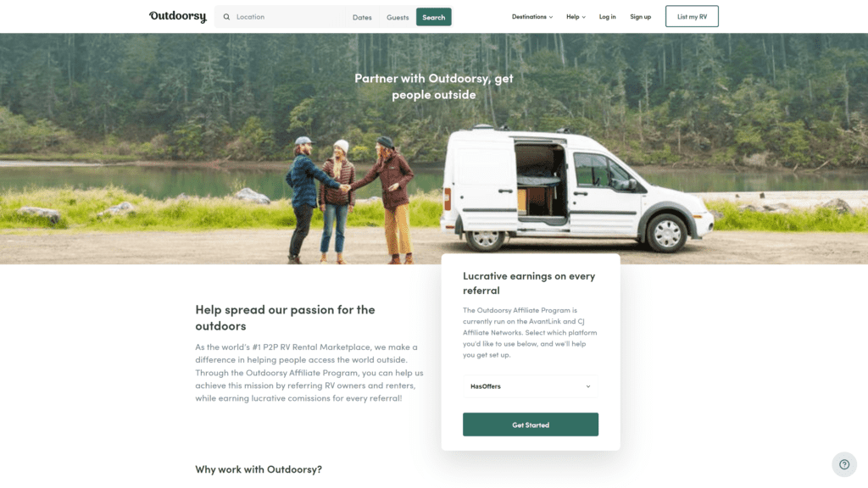Click the Sign up link

pos(641,17)
